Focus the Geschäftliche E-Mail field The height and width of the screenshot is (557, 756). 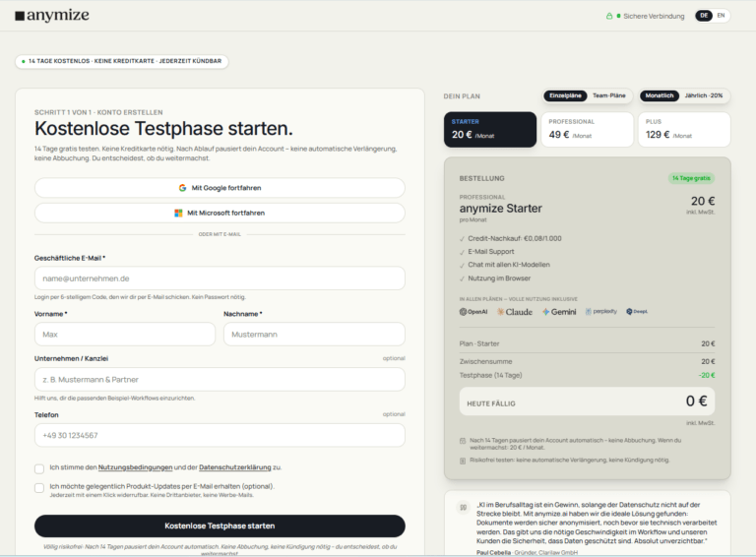click(x=220, y=278)
